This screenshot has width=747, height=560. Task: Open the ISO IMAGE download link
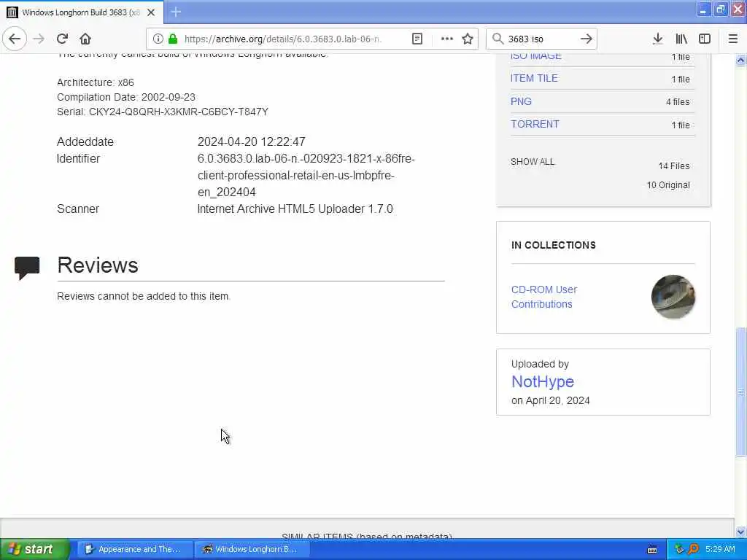535,56
